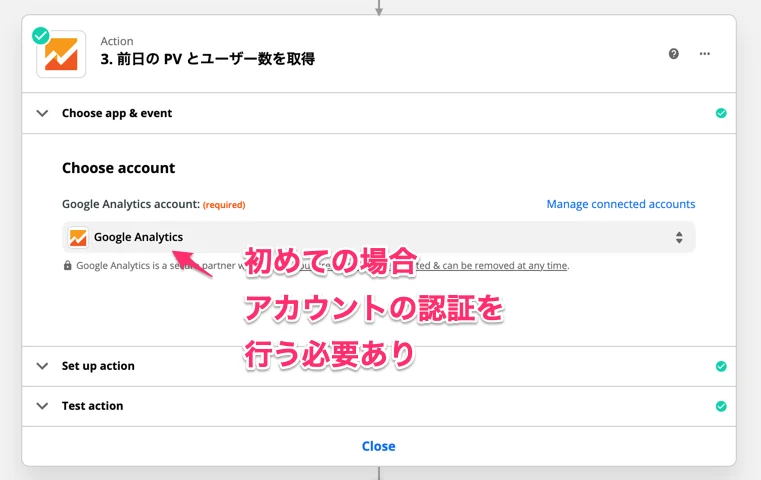Click the green checkmark beside Choose app & event

721,113
